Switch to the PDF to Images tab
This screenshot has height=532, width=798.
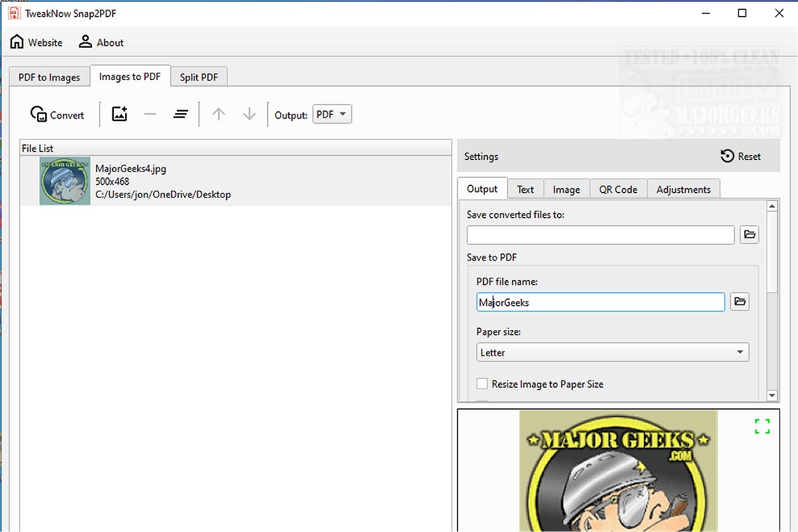coord(49,77)
